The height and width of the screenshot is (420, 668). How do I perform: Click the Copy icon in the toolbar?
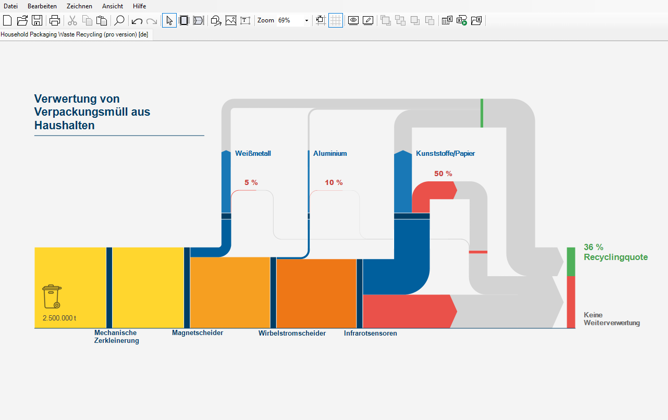87,20
